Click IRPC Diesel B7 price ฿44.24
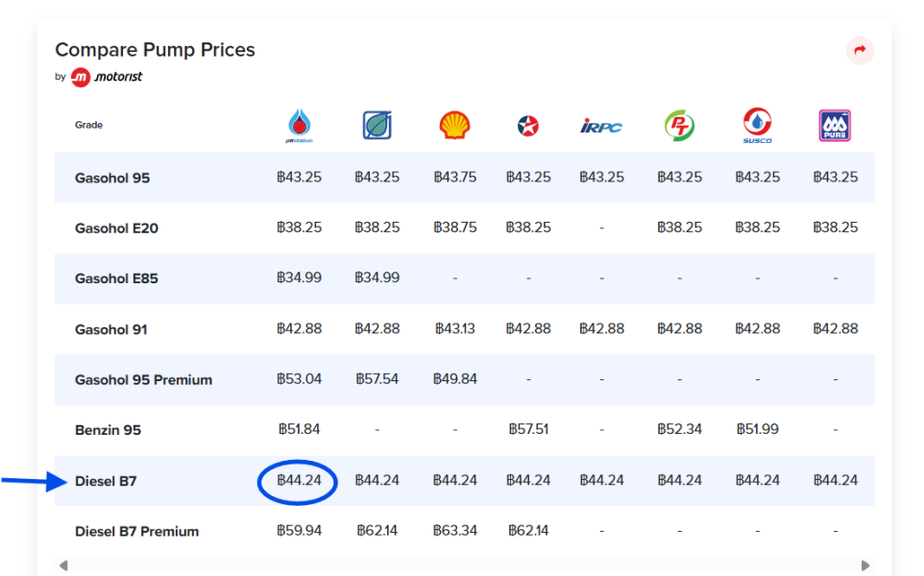The width and height of the screenshot is (924, 576). pyautogui.click(x=601, y=481)
